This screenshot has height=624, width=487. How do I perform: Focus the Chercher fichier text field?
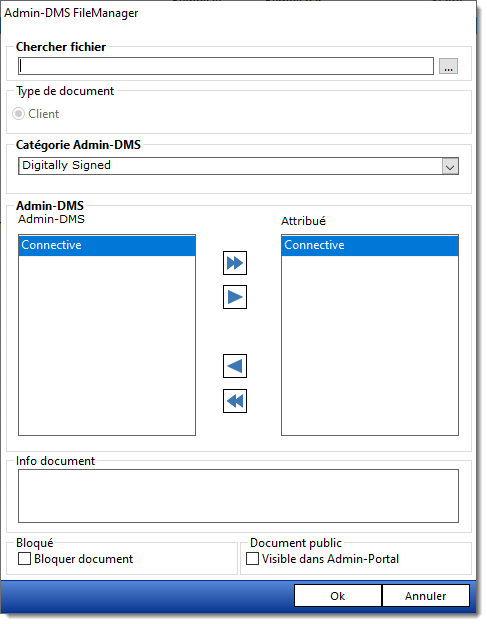tap(226, 66)
